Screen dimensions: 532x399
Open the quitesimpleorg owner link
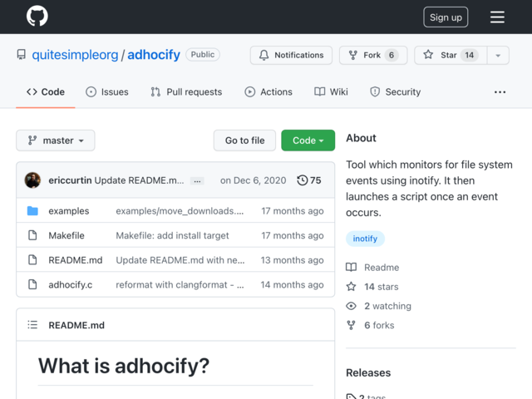75,55
